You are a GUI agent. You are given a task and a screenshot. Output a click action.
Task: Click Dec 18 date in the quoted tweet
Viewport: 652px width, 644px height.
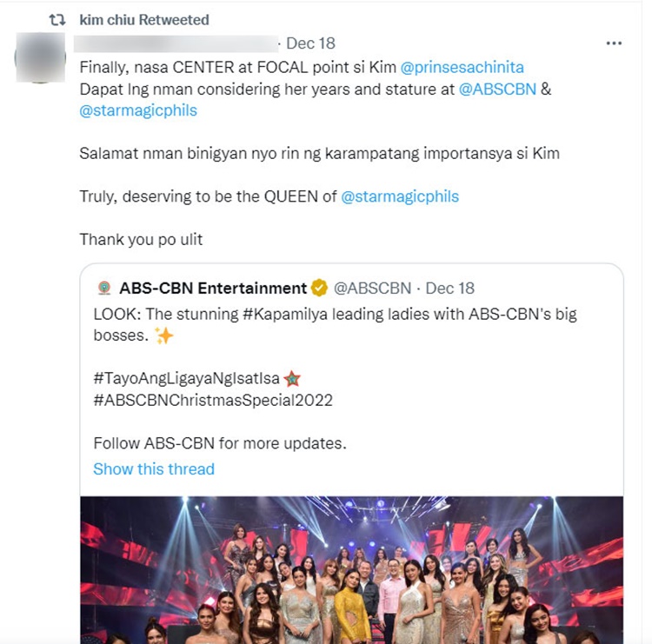(x=450, y=288)
